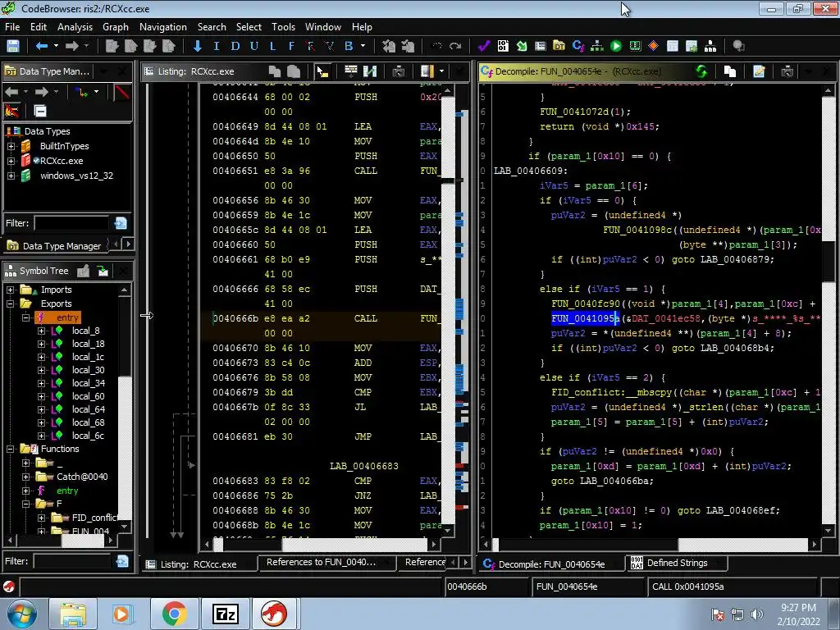The width and height of the screenshot is (840, 630).
Task: Open the Listing diff view icon
Action: (x=370, y=71)
